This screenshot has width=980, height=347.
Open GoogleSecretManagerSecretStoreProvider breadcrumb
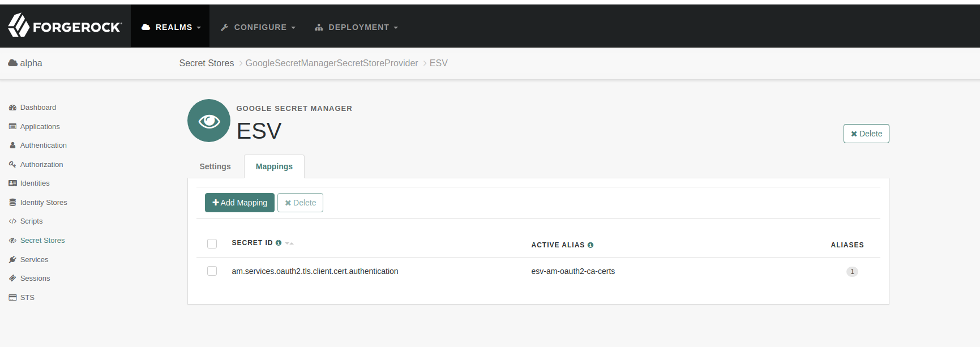click(x=332, y=63)
